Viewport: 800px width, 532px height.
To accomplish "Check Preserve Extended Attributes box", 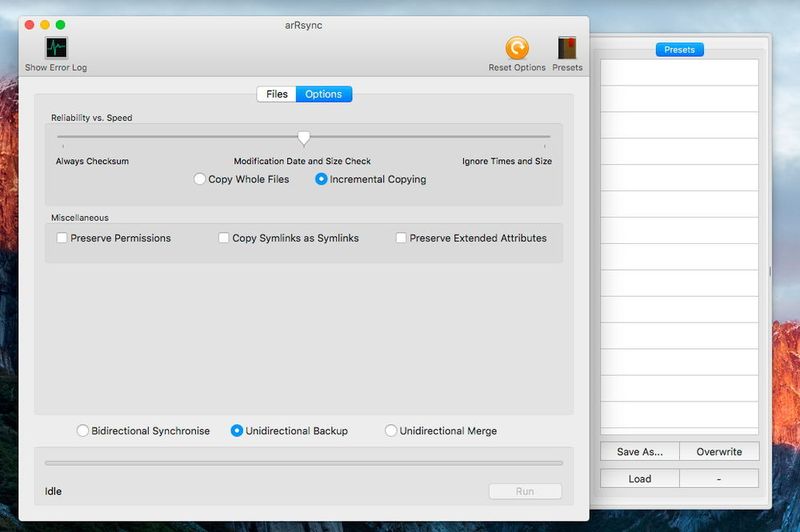I will (401, 238).
